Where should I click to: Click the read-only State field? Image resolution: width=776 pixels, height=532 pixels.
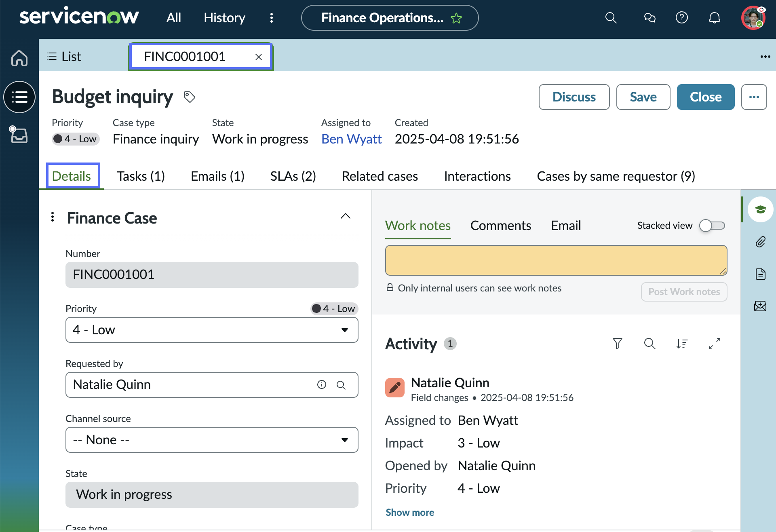[212, 495]
